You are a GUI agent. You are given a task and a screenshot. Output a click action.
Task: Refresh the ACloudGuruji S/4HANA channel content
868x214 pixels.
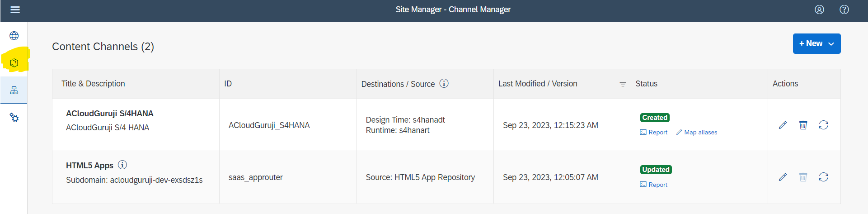(x=823, y=125)
